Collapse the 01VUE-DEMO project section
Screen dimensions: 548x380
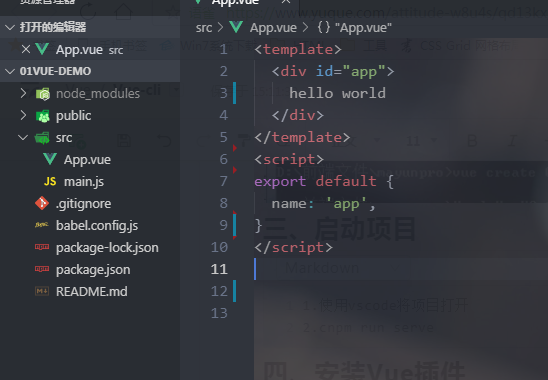point(10,71)
